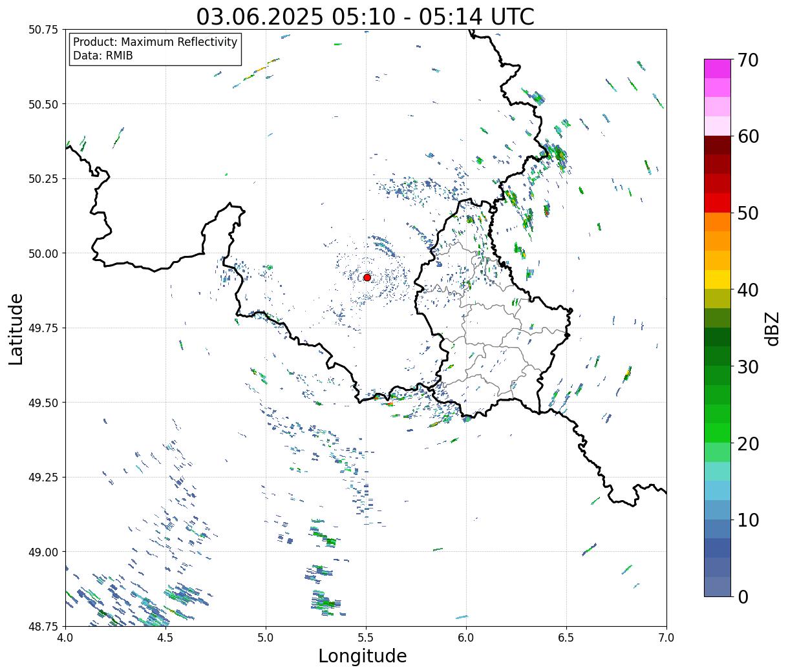Click the magenta 70 dBZ color swatch
Viewport: 788px width, 672px height.
(x=718, y=68)
